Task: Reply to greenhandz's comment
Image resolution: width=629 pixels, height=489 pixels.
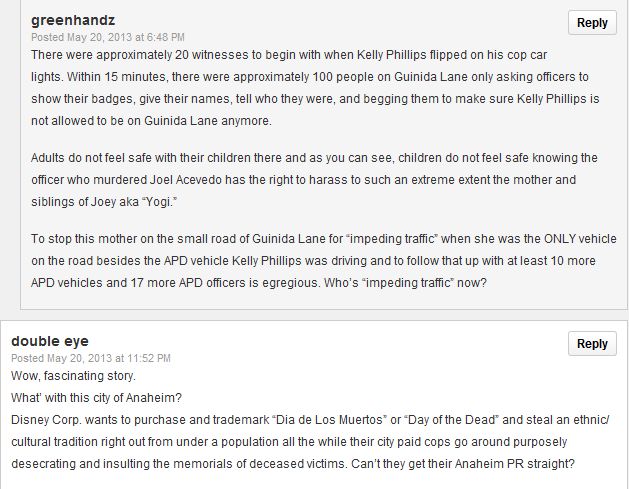Action: click(x=592, y=22)
